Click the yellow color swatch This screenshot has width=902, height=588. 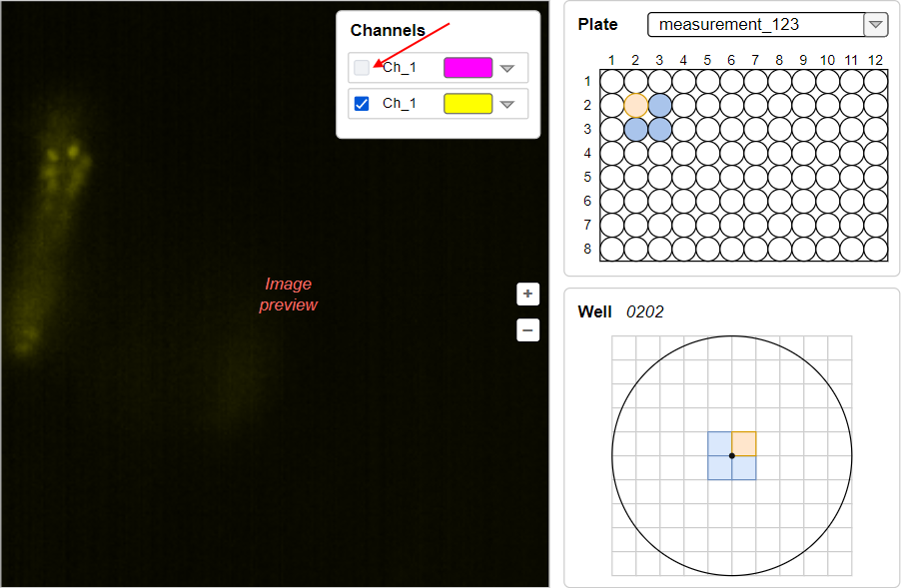click(x=467, y=104)
